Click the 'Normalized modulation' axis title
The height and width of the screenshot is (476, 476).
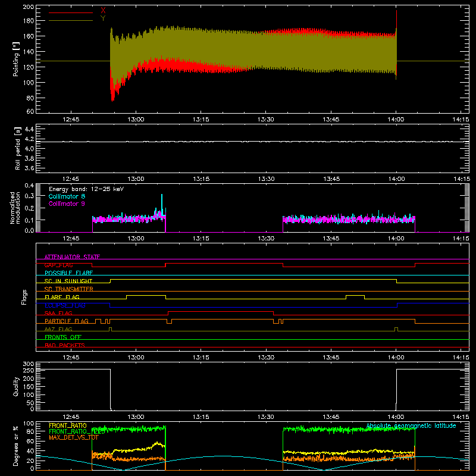tap(15, 208)
